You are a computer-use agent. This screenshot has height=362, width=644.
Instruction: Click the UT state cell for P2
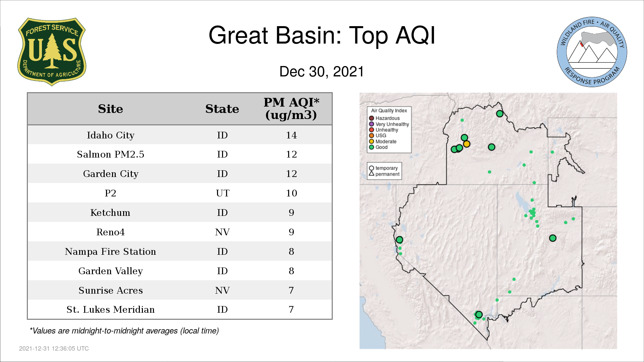coord(222,193)
